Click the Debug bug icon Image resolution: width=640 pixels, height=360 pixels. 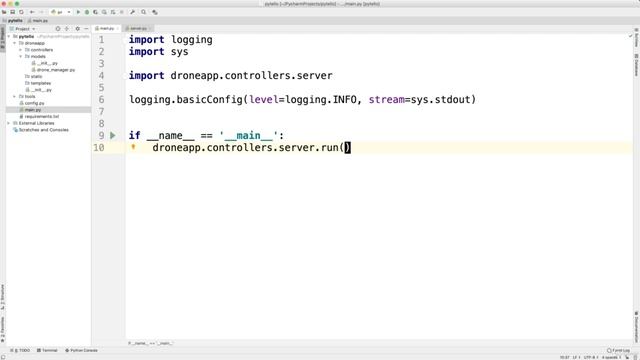87,12
